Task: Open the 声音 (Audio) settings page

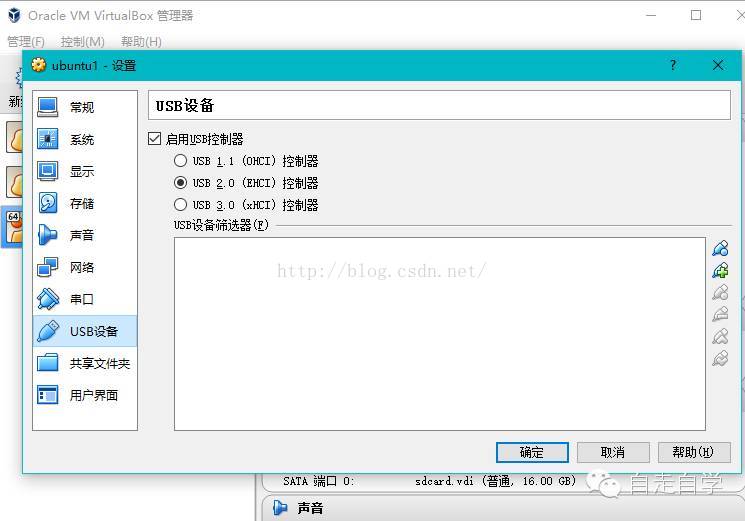Action: [x=85, y=235]
